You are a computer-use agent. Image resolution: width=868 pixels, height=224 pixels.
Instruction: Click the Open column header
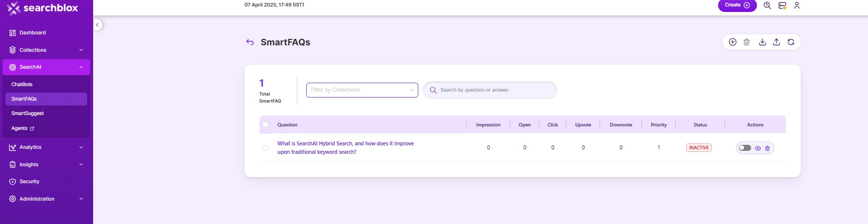(524, 125)
